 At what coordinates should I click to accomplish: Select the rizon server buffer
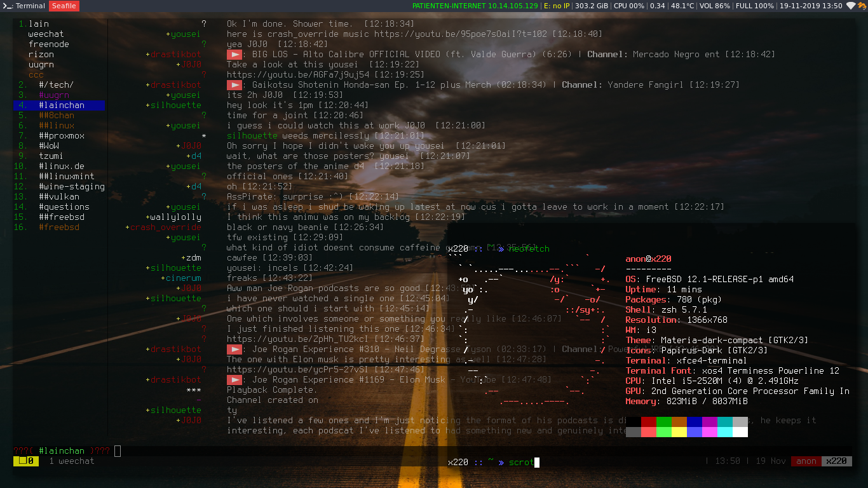click(x=41, y=55)
